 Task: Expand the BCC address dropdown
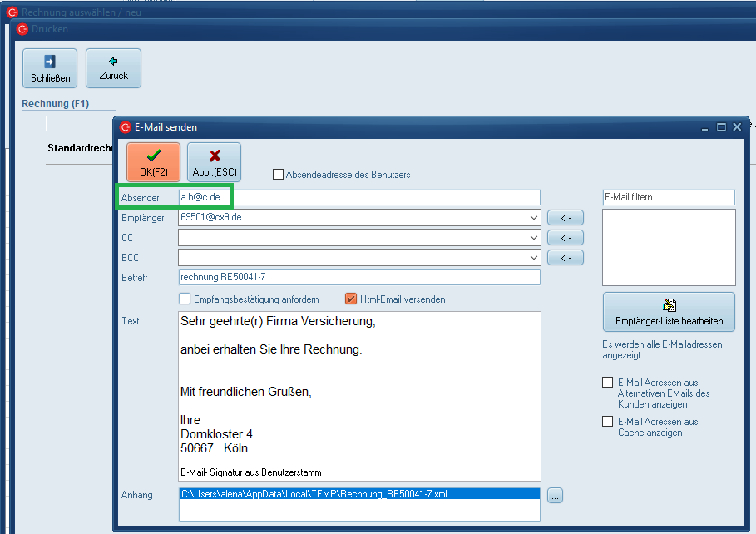point(532,258)
